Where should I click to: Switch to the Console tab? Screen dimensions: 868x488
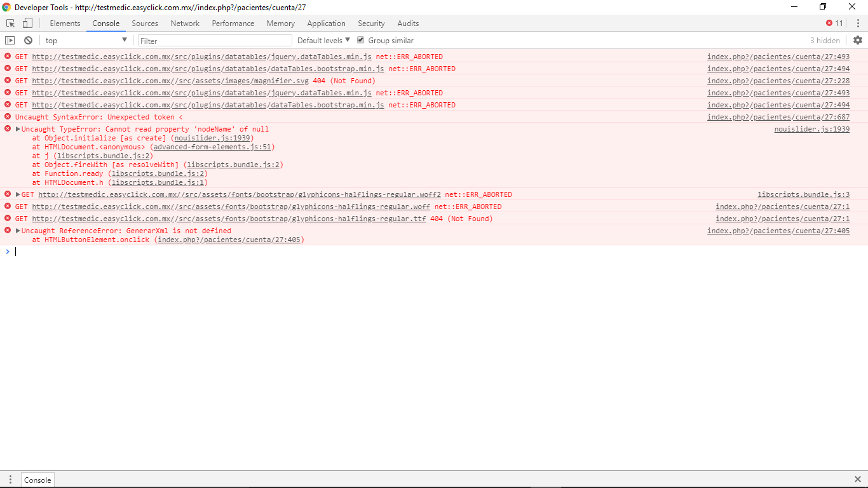105,24
